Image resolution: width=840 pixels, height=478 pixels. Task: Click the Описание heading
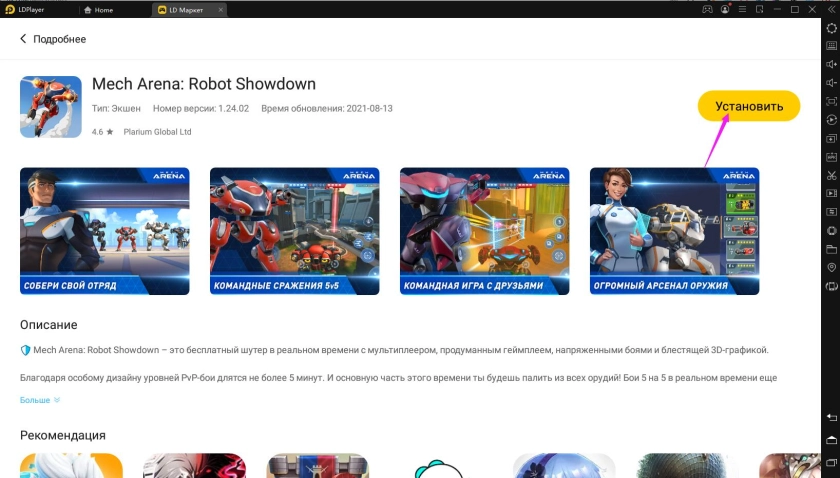tap(49, 325)
